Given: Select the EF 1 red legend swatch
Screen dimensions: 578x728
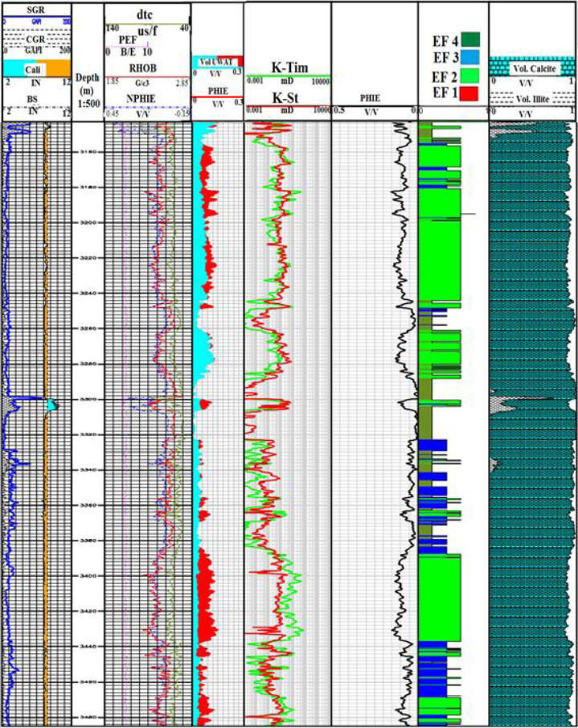Looking at the screenshot, I should pyautogui.click(x=470, y=93).
